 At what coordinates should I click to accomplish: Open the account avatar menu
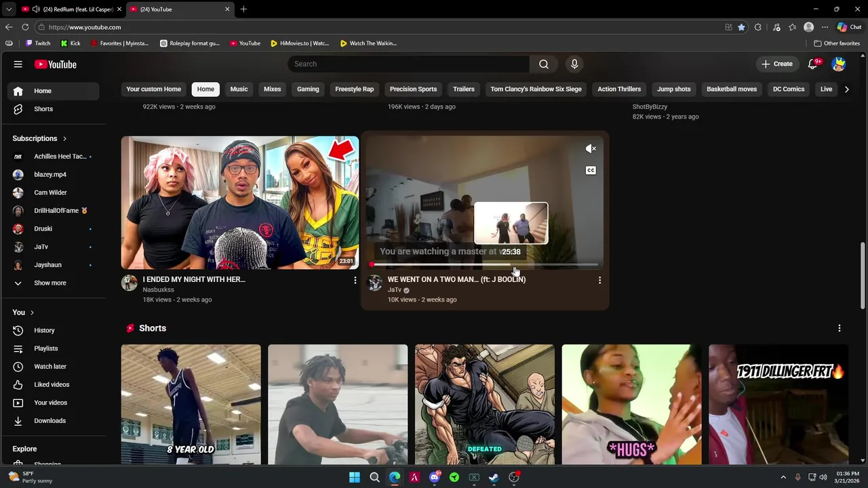coord(839,64)
